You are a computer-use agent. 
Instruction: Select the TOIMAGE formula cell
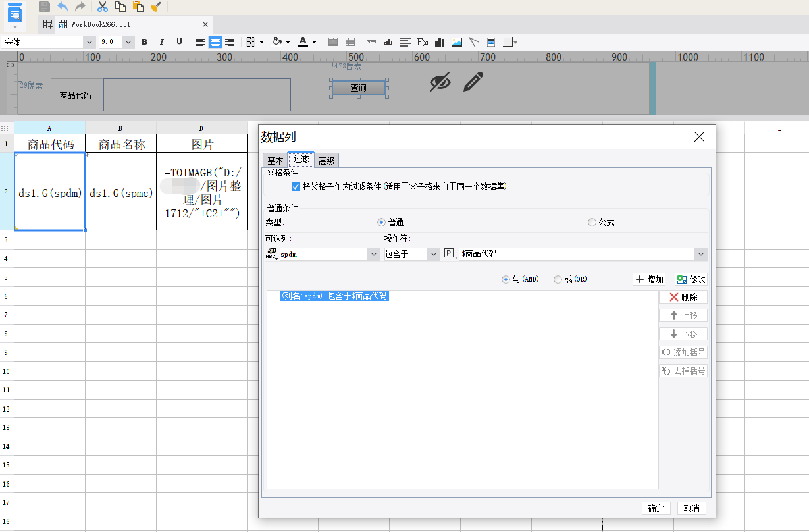(x=202, y=192)
